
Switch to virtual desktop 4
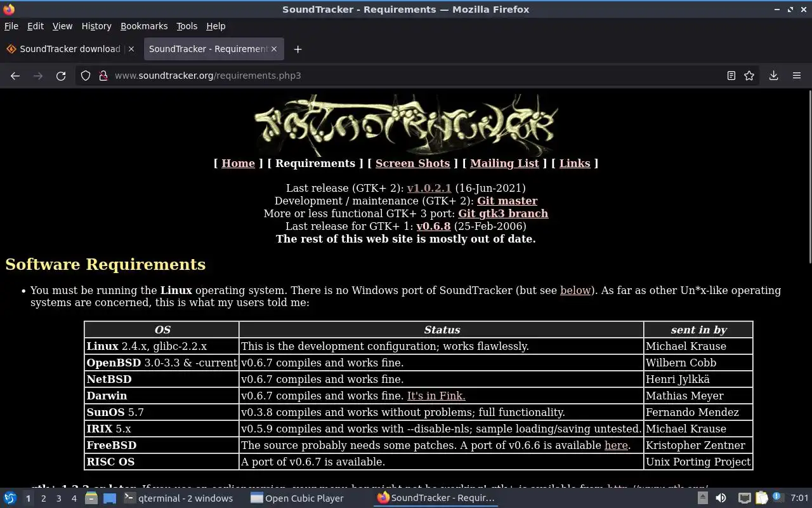tap(74, 498)
